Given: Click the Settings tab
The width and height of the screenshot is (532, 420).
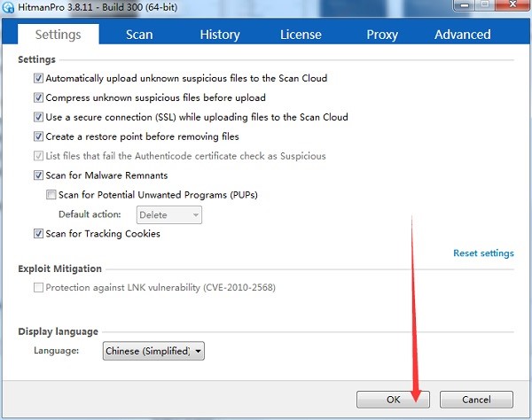Looking at the screenshot, I should click(x=58, y=35).
